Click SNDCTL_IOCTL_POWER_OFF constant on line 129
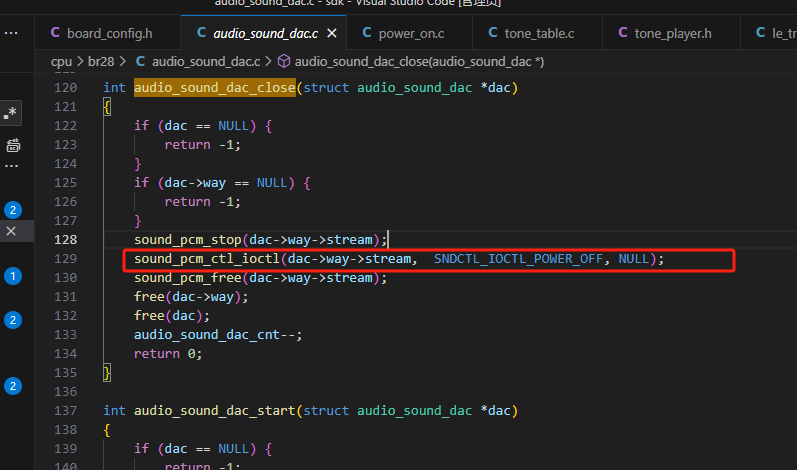797x470 pixels. click(518, 259)
